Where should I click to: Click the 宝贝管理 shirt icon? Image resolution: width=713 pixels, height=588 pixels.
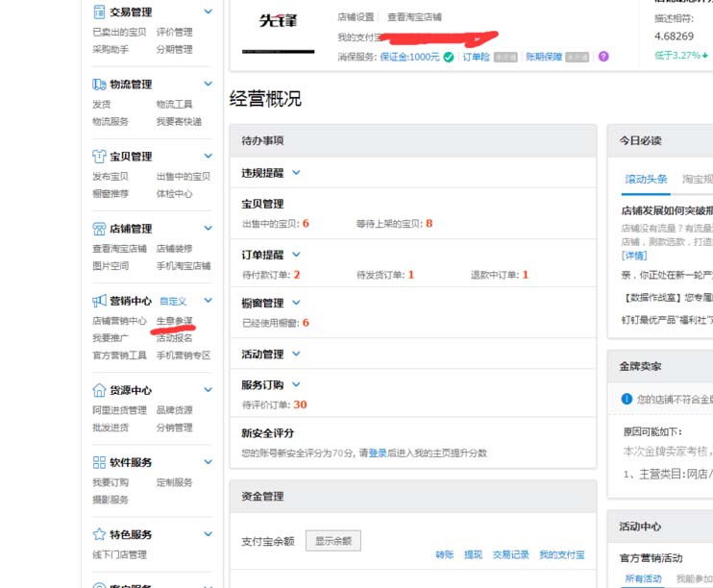point(99,157)
